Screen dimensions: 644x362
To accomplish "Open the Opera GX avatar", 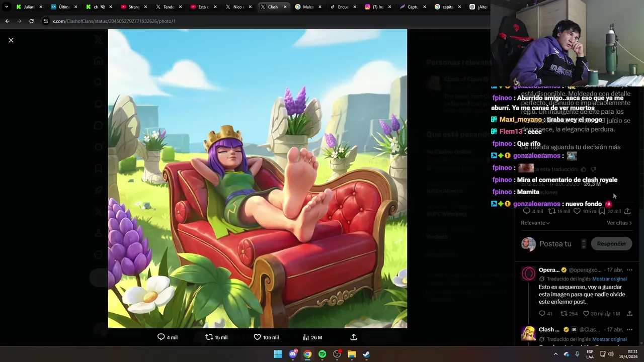I will pyautogui.click(x=528, y=274).
